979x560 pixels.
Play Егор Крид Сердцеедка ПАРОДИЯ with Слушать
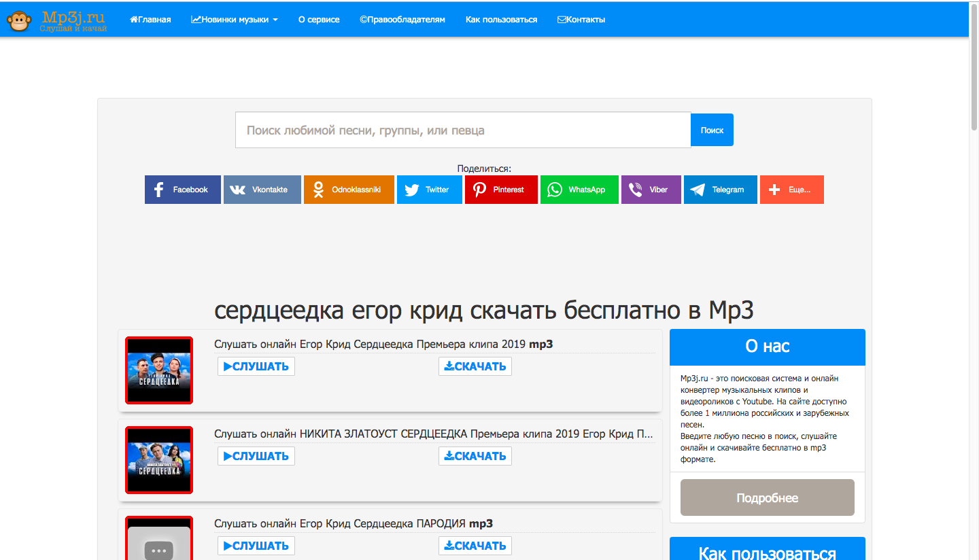256,546
